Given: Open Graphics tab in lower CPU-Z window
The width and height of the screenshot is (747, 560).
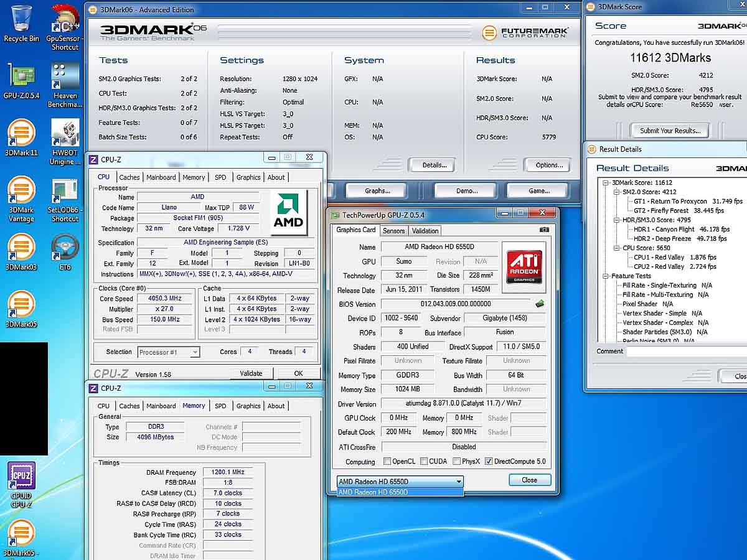Looking at the screenshot, I should pyautogui.click(x=248, y=406).
